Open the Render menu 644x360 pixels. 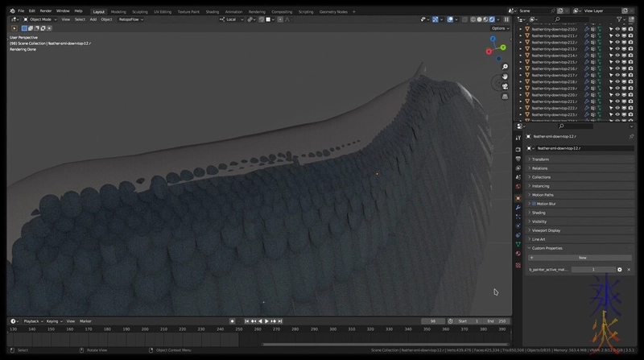coord(46,10)
